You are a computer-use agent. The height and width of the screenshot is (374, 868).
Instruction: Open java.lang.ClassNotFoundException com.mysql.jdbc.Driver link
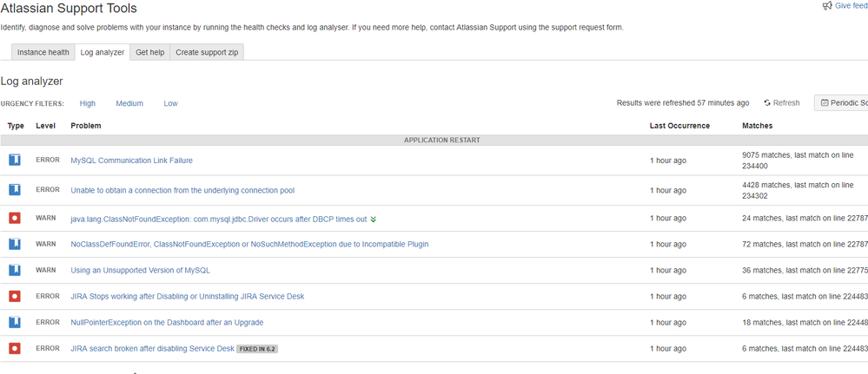(x=219, y=219)
